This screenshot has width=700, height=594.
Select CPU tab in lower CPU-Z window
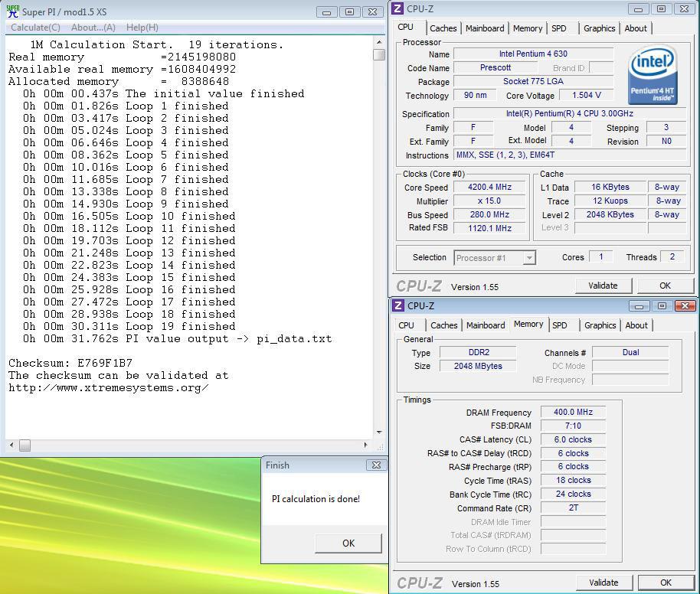click(406, 325)
